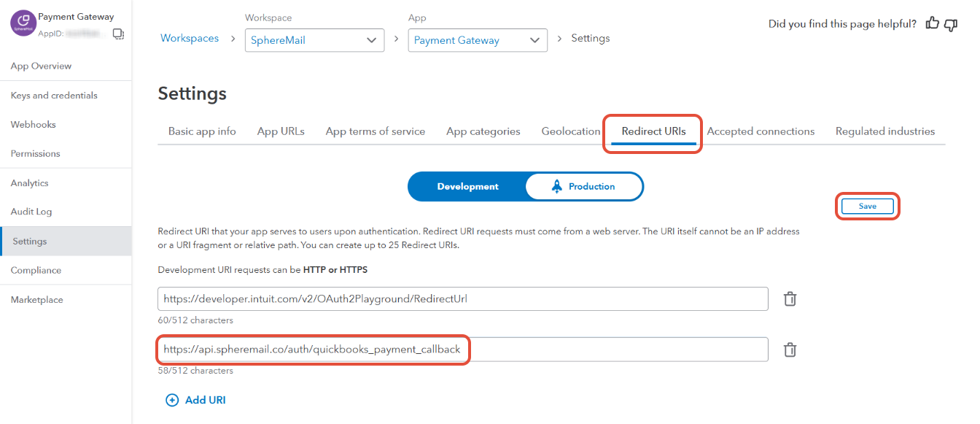This screenshot has width=980, height=424.
Task: Give a thumbs down for page helpfulness
Action: (x=951, y=24)
